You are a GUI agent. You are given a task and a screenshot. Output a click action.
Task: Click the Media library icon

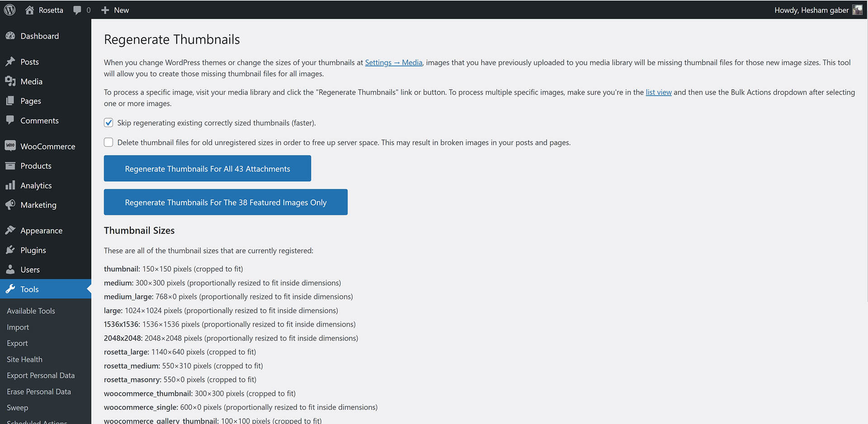pyautogui.click(x=10, y=81)
